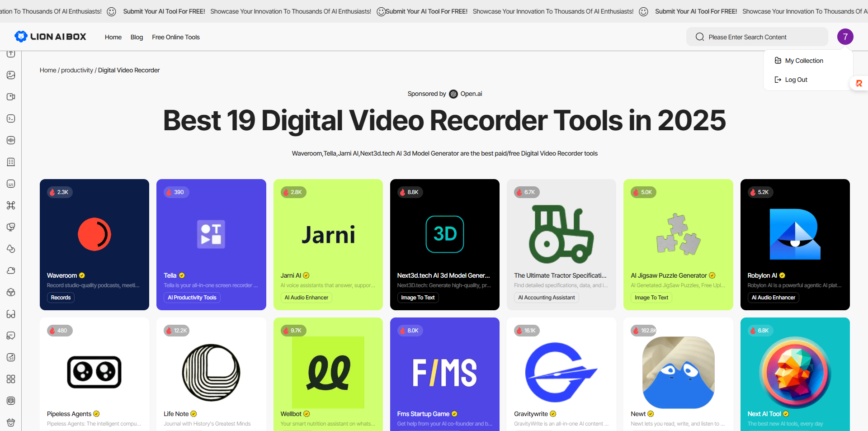Click the Tella title link
Screen dimensions: 868x431
(170, 275)
